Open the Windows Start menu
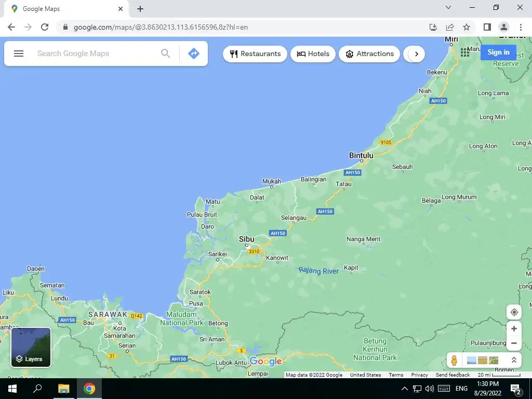This screenshot has width=532, height=399. (12, 389)
